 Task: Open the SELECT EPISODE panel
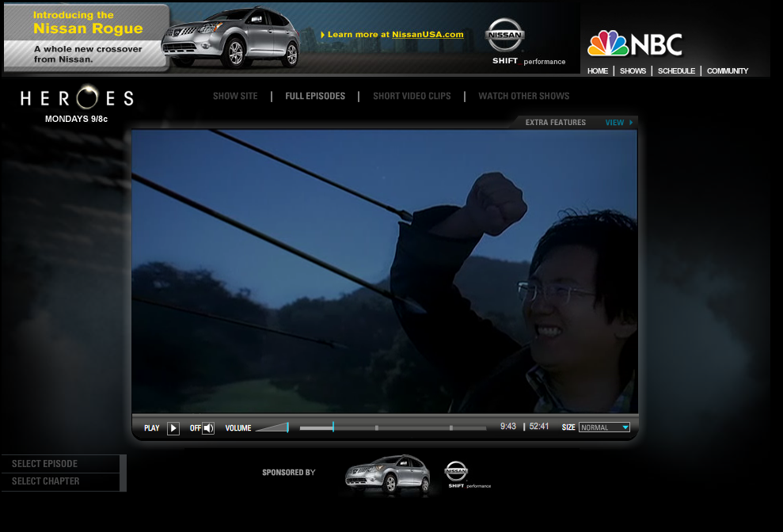61,464
